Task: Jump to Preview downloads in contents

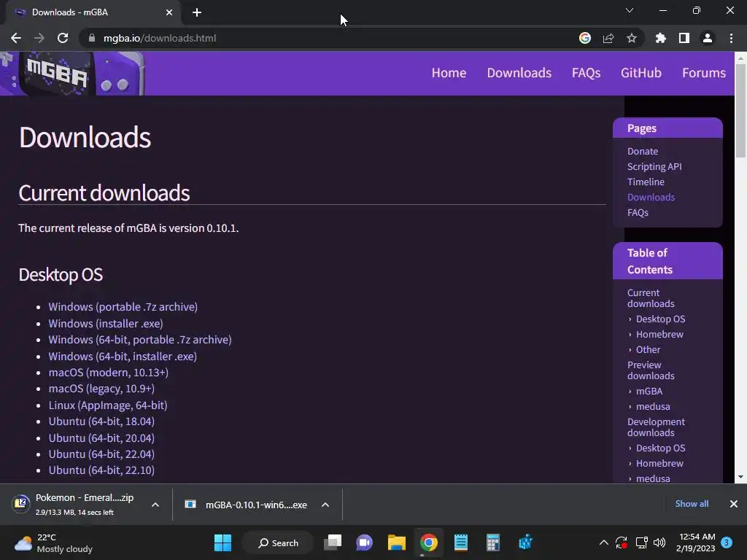Action: pos(651,370)
